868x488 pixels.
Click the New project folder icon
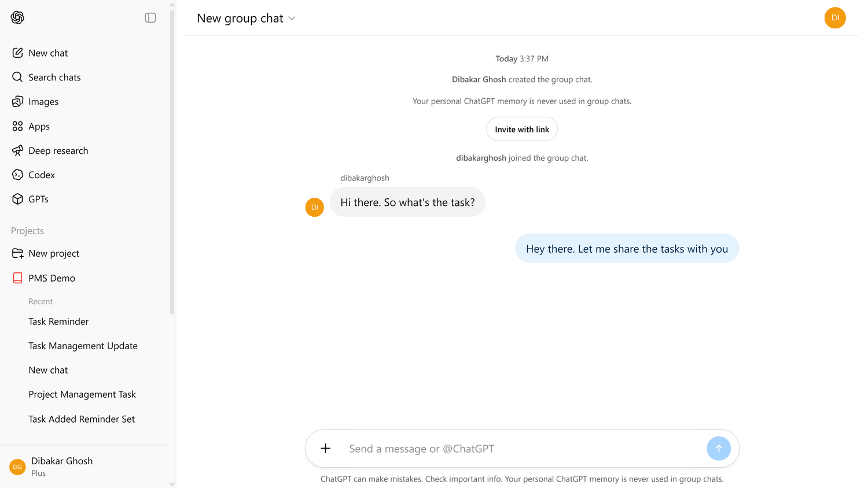pos(17,253)
